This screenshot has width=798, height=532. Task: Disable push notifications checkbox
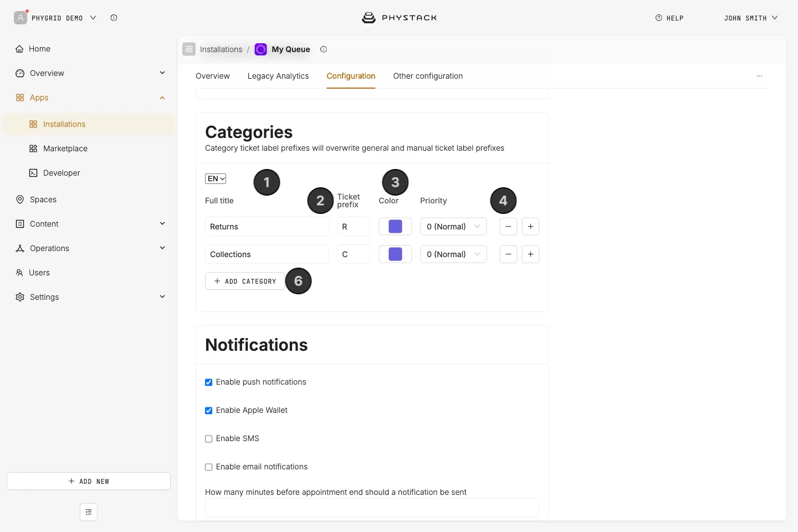pyautogui.click(x=209, y=382)
